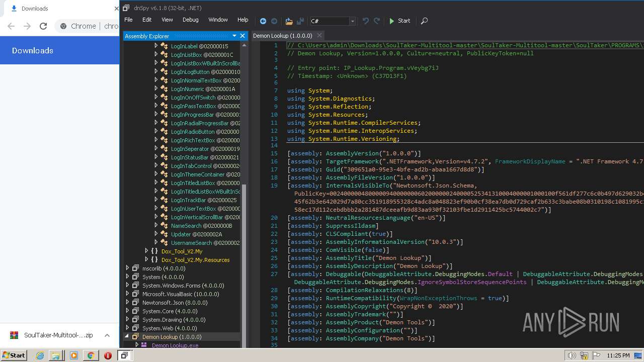Click the Redo toolbar icon

click(376, 21)
